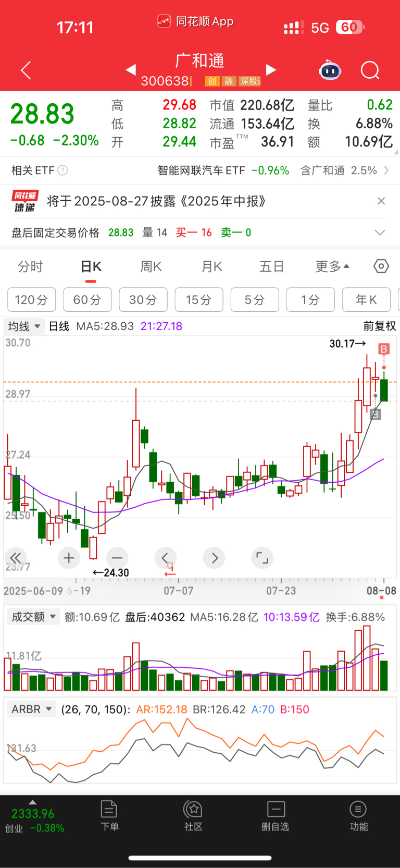Select the 月K tab
This screenshot has width=400, height=868.
[212, 267]
